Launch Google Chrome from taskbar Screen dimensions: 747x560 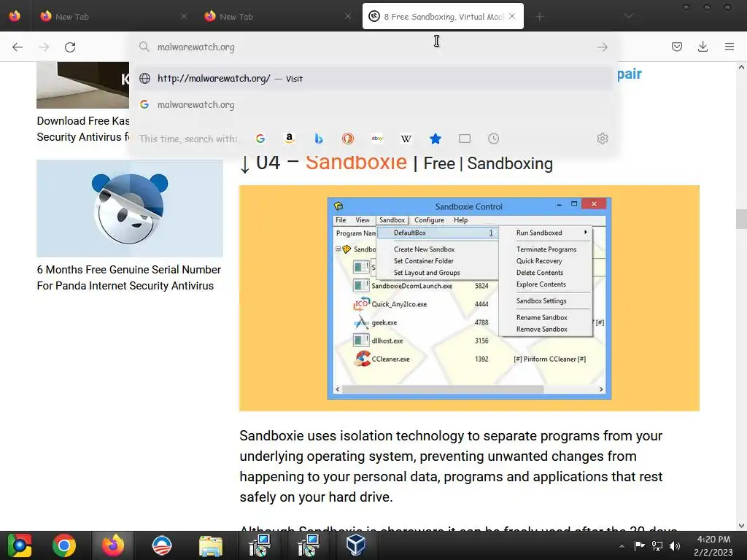[64, 545]
